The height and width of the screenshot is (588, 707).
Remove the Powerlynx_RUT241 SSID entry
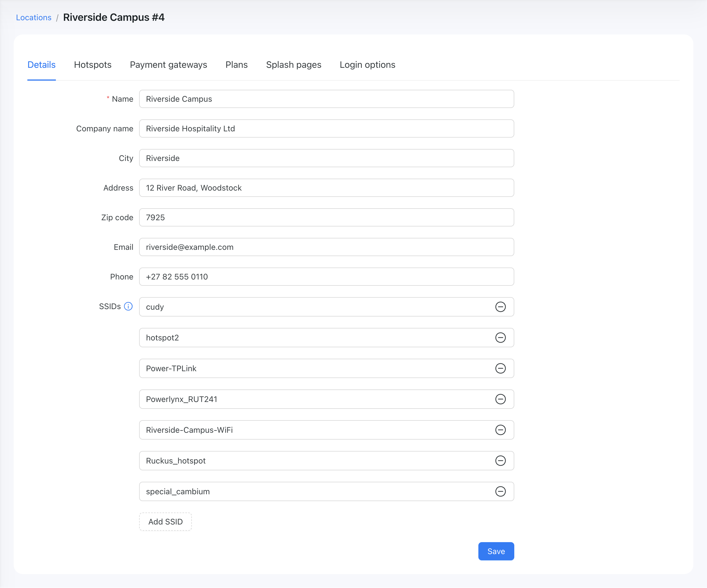[x=500, y=399]
